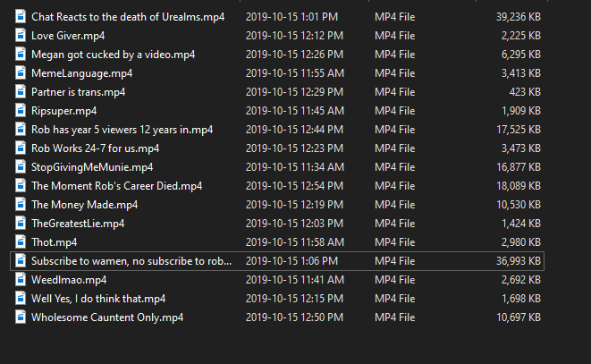The width and height of the screenshot is (591, 364).
Task: Click the 36,993 KB size entry
Action: (x=519, y=261)
